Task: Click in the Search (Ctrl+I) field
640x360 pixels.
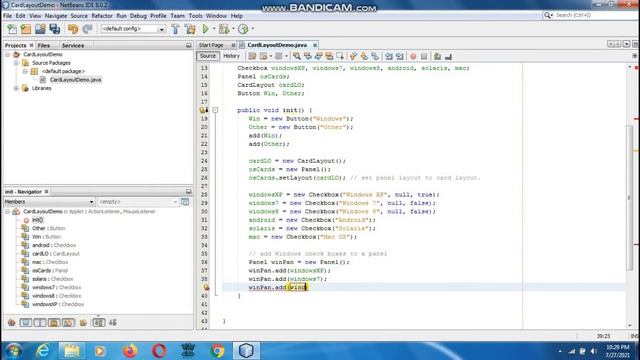Action: 592,15
